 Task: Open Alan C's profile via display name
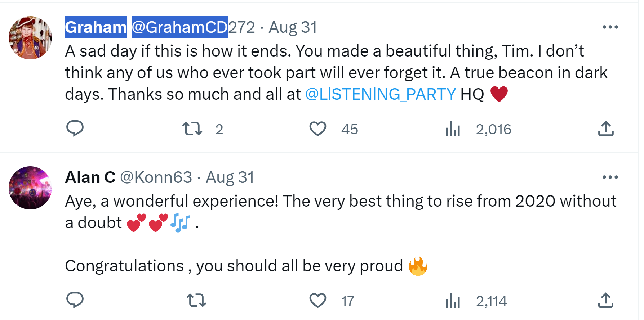coord(90,177)
